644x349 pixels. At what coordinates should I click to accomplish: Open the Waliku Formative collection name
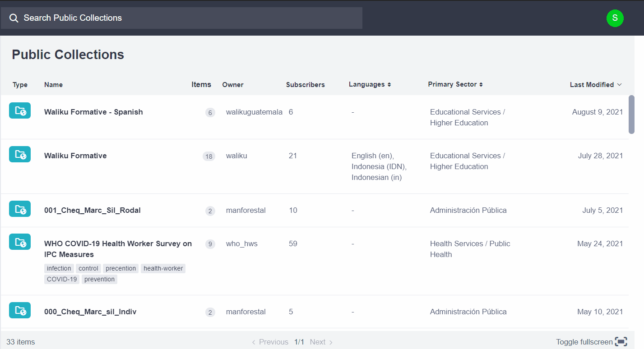click(75, 156)
